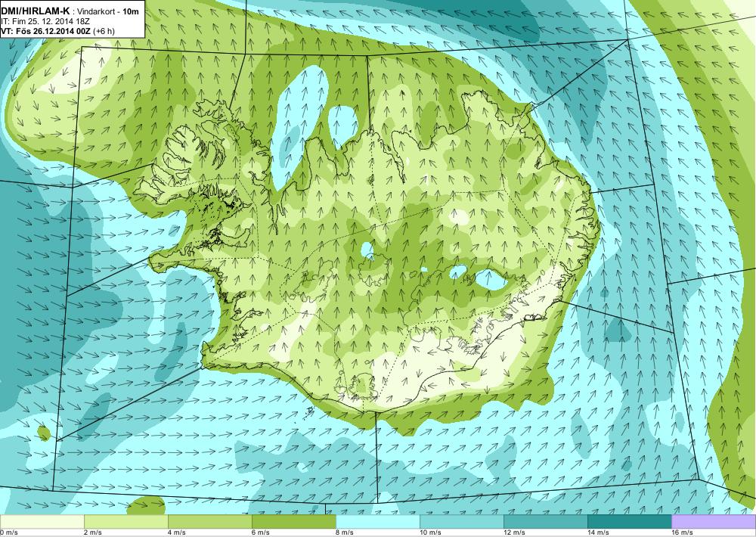Click the 8–10 m/s light cyan swatch

pyautogui.click(x=377, y=522)
